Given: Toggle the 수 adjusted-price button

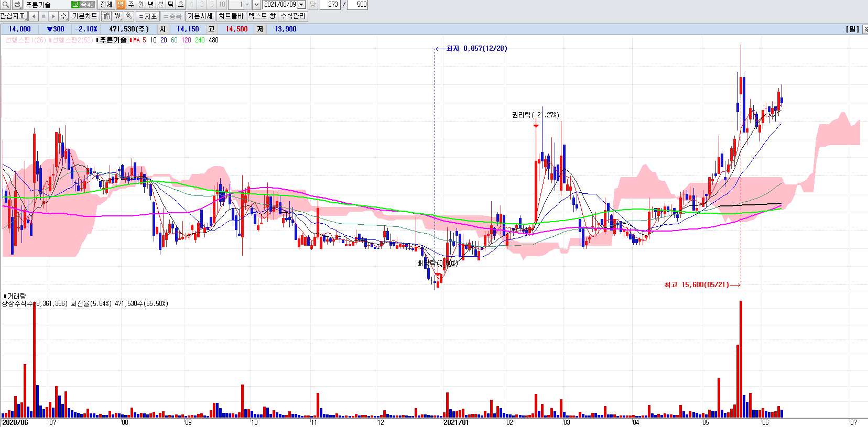Looking at the screenshot, I should tap(63, 16).
